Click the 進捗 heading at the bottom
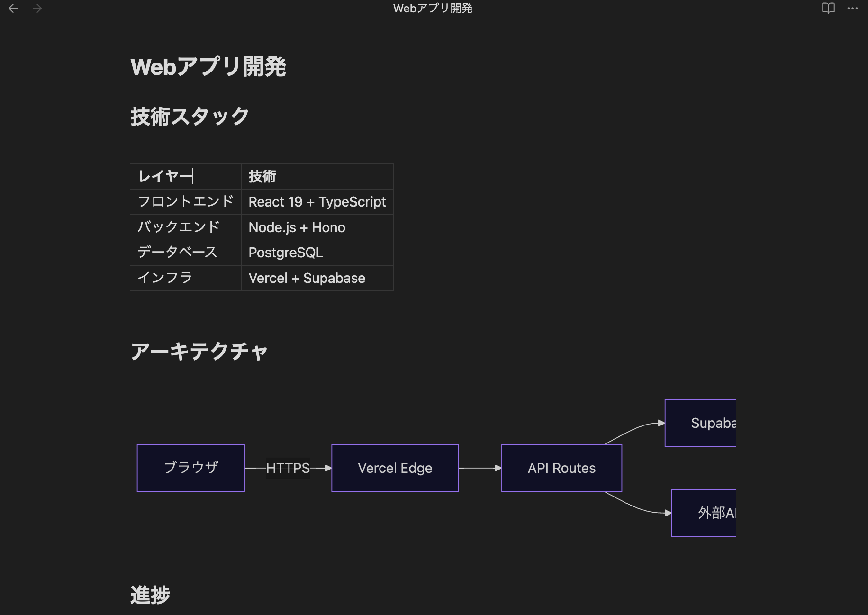This screenshot has width=868, height=615. click(x=149, y=595)
